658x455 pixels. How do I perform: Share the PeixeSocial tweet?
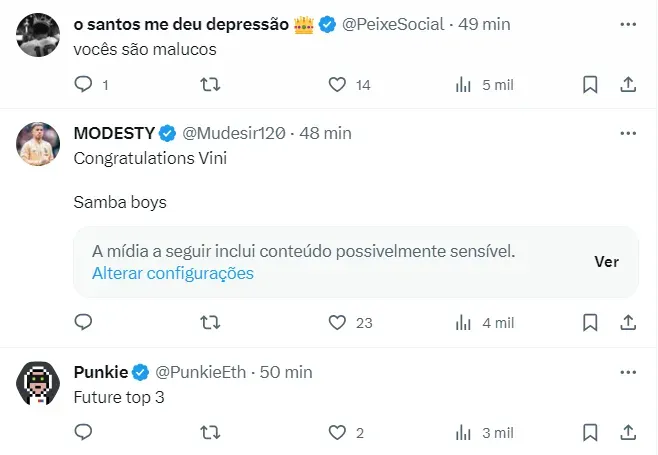point(628,85)
